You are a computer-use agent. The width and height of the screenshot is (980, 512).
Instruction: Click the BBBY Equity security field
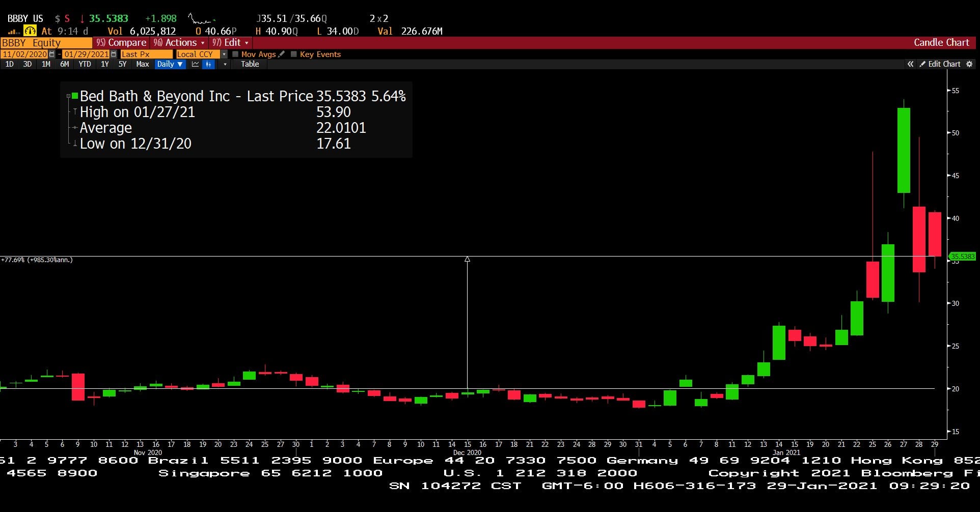(46, 43)
